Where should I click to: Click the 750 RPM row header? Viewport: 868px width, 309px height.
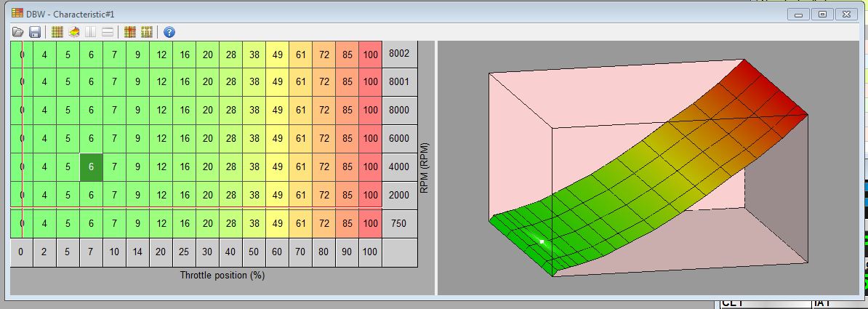pos(399,224)
